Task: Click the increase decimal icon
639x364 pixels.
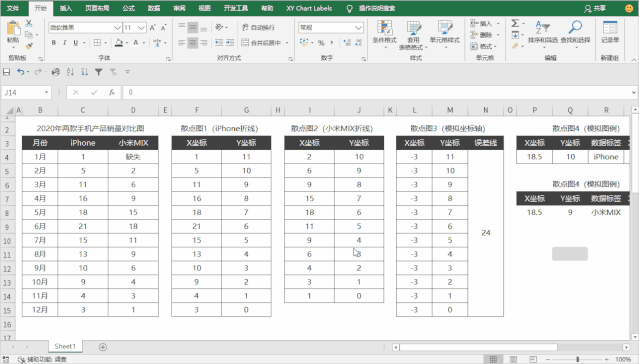Action: click(347, 42)
